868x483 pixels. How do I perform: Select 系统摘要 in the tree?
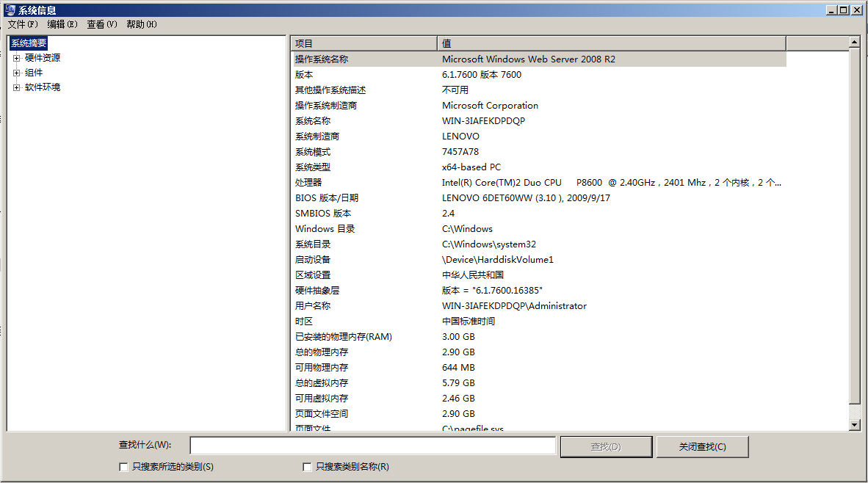29,43
